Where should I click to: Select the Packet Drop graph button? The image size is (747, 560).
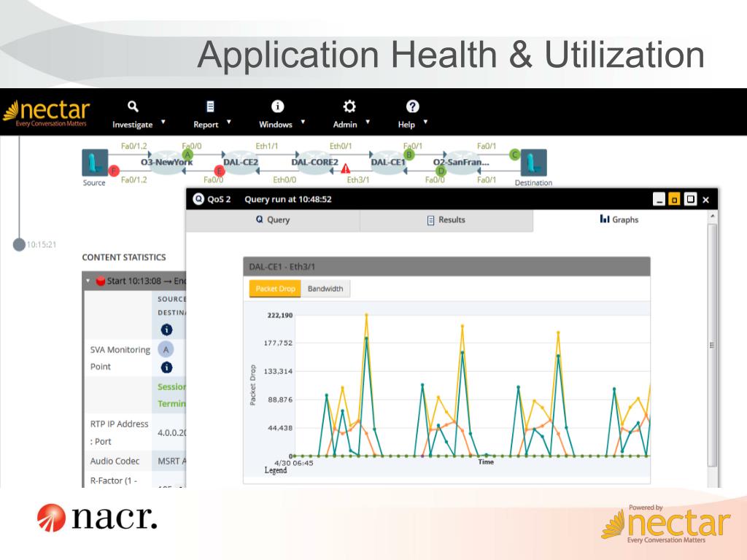(275, 289)
